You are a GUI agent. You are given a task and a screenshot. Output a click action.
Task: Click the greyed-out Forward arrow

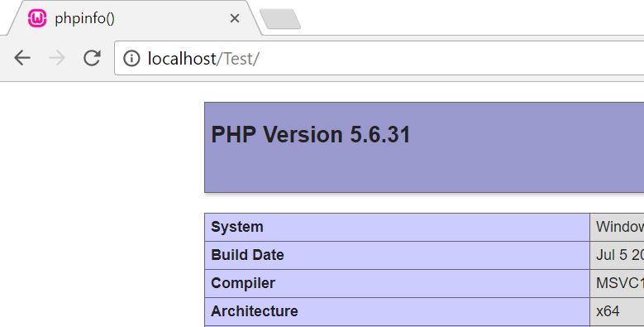click(57, 58)
